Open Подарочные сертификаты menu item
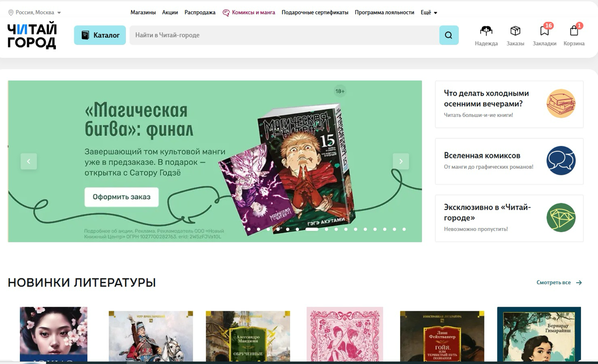 [x=315, y=12]
